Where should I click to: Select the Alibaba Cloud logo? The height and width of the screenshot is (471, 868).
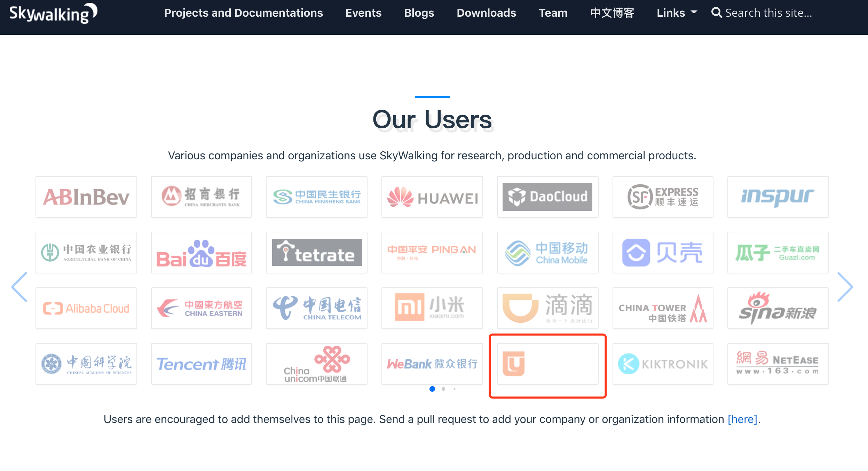pos(86,308)
